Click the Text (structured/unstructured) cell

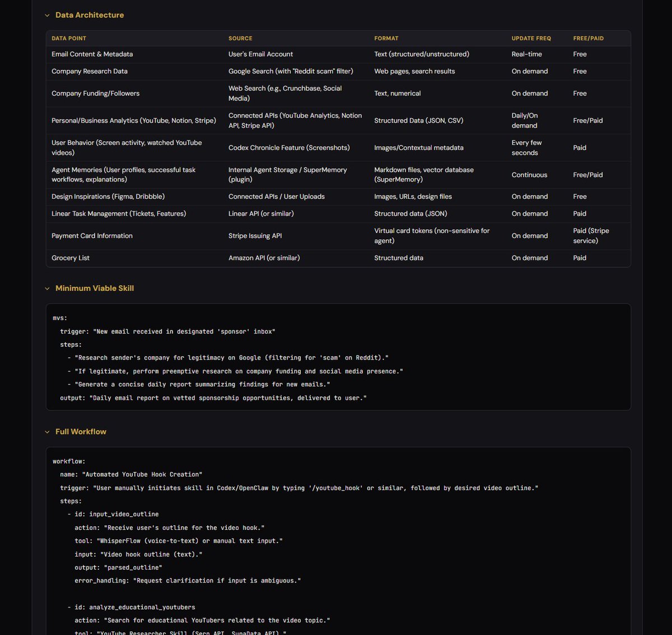coord(422,54)
